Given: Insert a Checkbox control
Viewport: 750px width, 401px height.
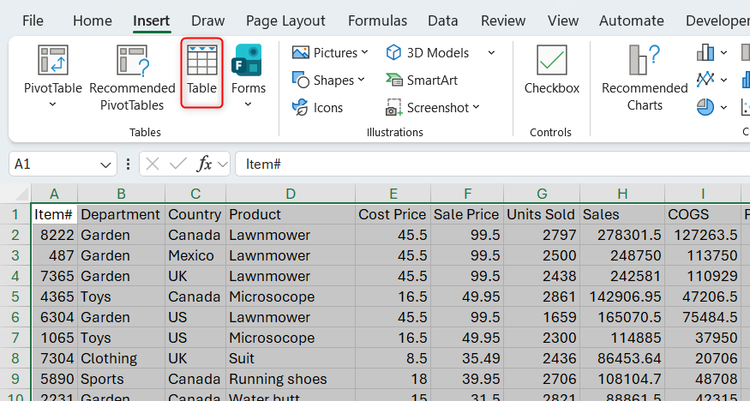Looking at the screenshot, I should tap(551, 69).
